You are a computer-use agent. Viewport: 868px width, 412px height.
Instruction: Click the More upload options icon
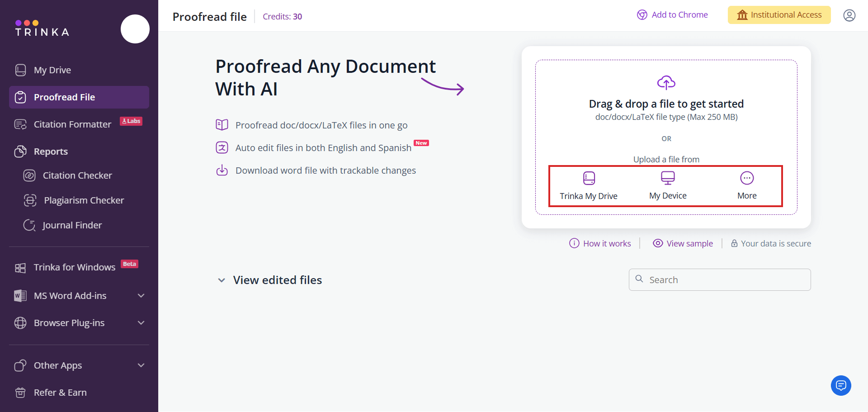point(747,178)
